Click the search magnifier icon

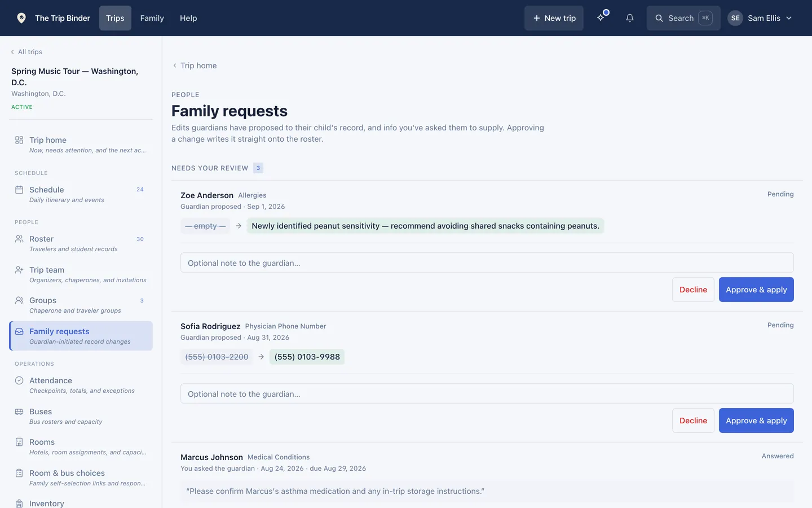[x=659, y=18]
